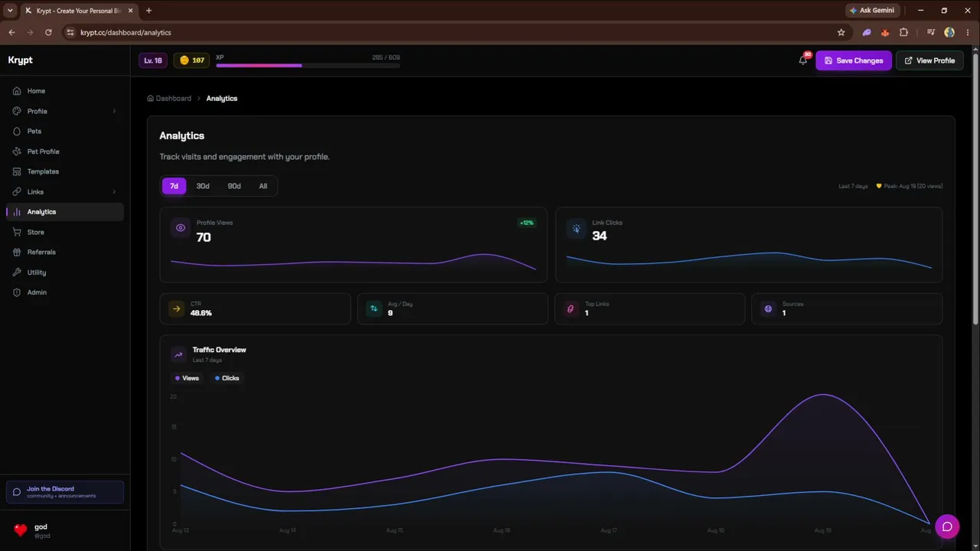Click the Sources globe icon
This screenshot has height=551, width=980.
pyautogui.click(x=768, y=308)
